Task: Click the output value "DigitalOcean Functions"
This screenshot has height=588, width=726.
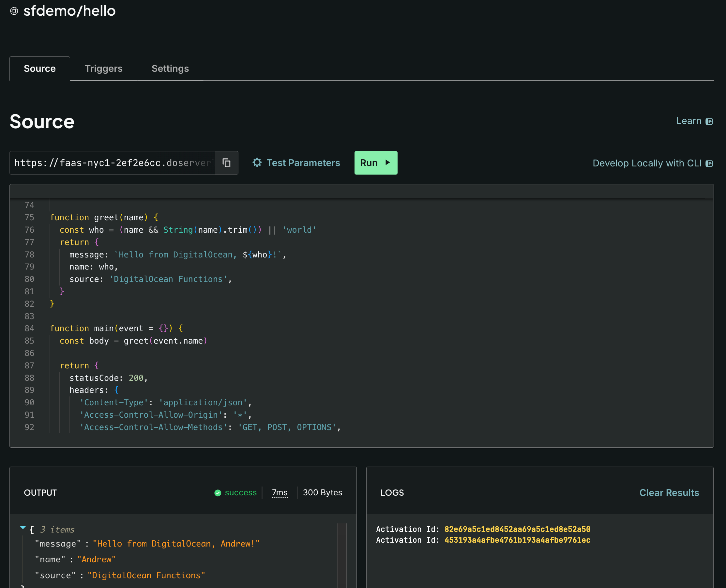Action: click(x=146, y=576)
